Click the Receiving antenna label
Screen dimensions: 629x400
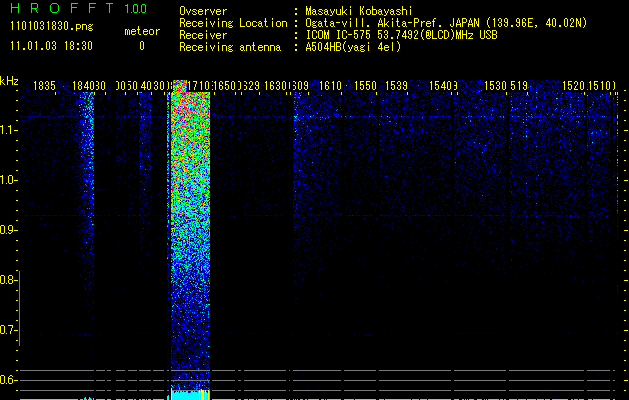click(230, 47)
